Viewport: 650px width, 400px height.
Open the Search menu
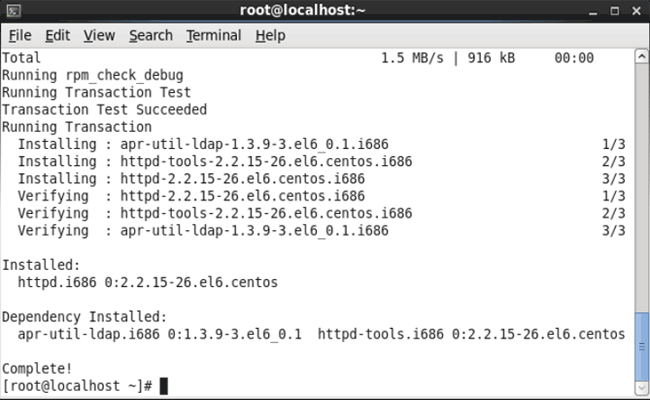pos(151,35)
